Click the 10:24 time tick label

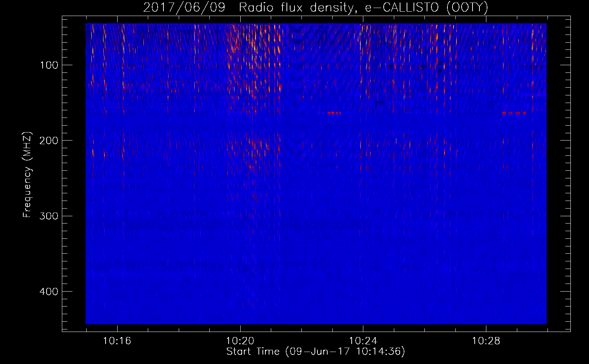click(x=363, y=341)
